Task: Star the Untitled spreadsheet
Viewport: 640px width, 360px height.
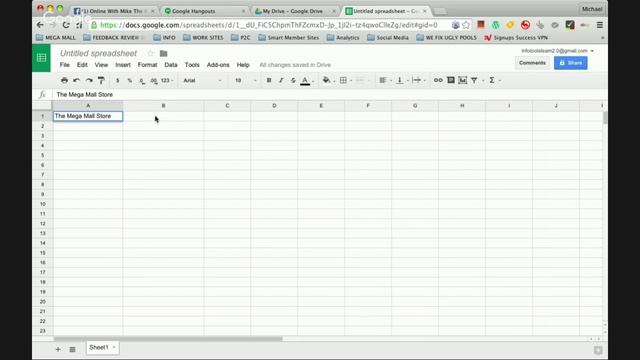Action: coord(150,53)
